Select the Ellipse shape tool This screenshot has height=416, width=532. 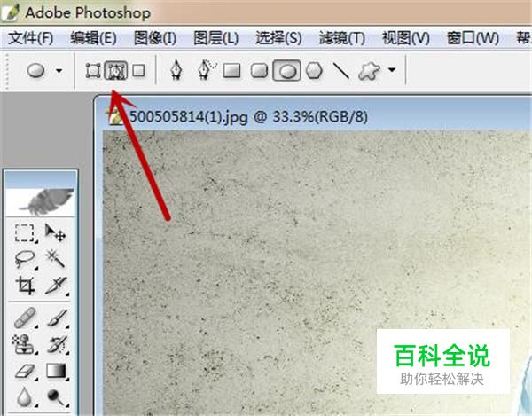(286, 71)
